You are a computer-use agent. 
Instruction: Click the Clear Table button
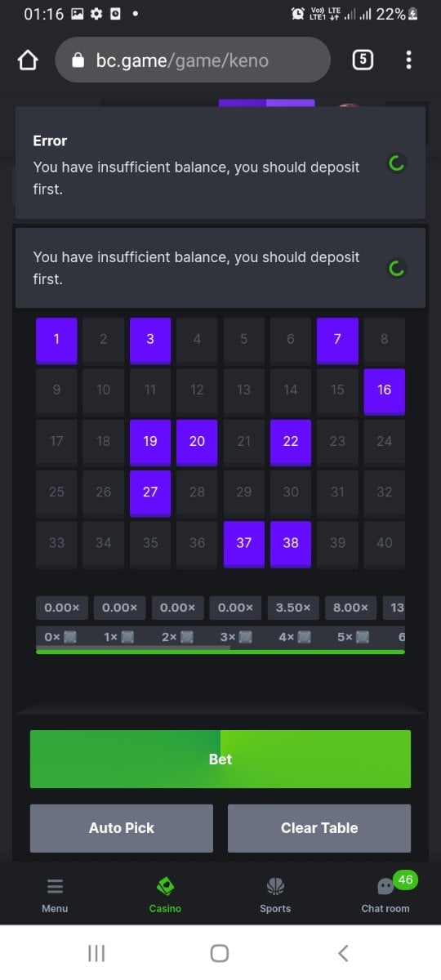click(x=319, y=828)
